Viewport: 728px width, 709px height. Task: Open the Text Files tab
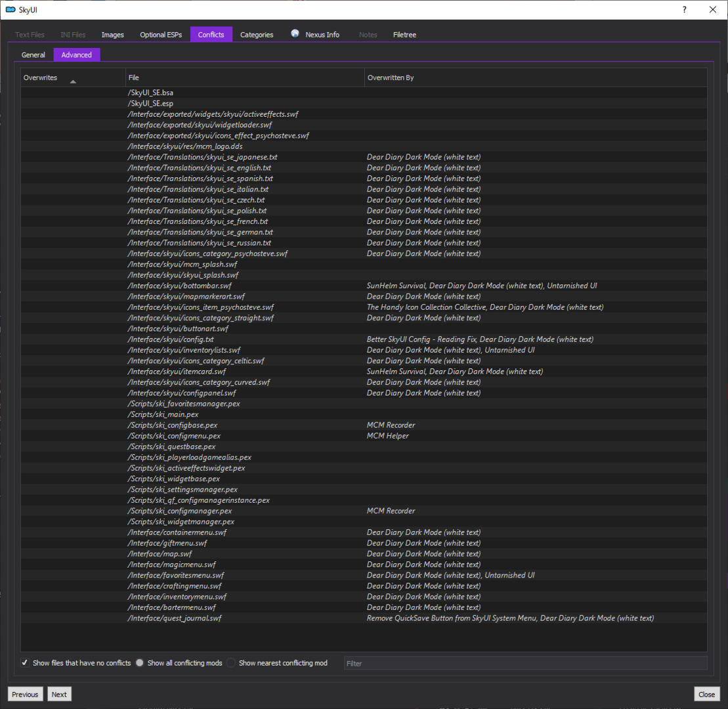coord(30,35)
